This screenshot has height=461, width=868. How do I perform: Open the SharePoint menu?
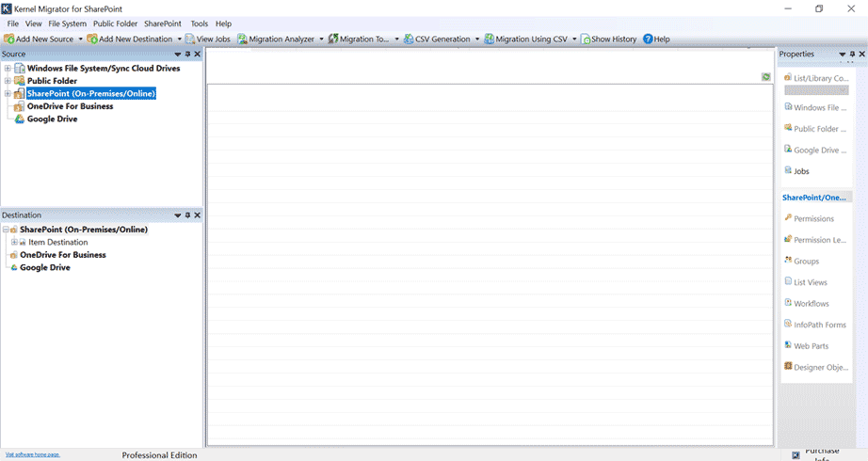click(x=163, y=24)
